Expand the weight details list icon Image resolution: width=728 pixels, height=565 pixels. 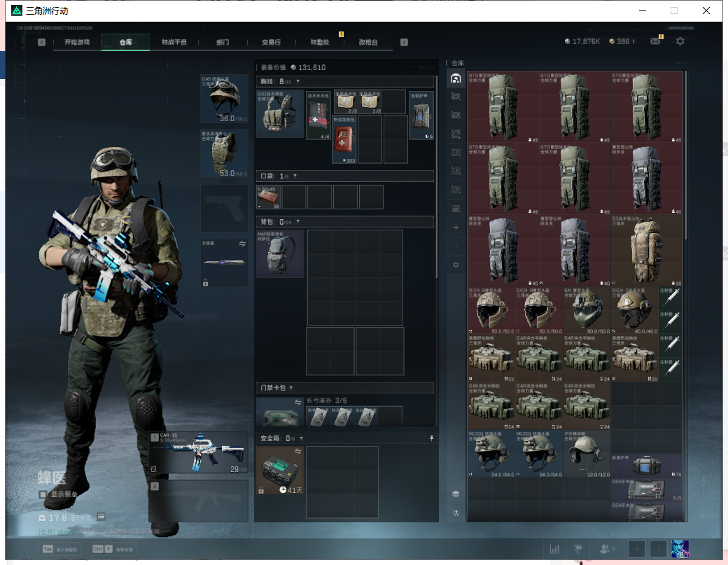click(101, 517)
